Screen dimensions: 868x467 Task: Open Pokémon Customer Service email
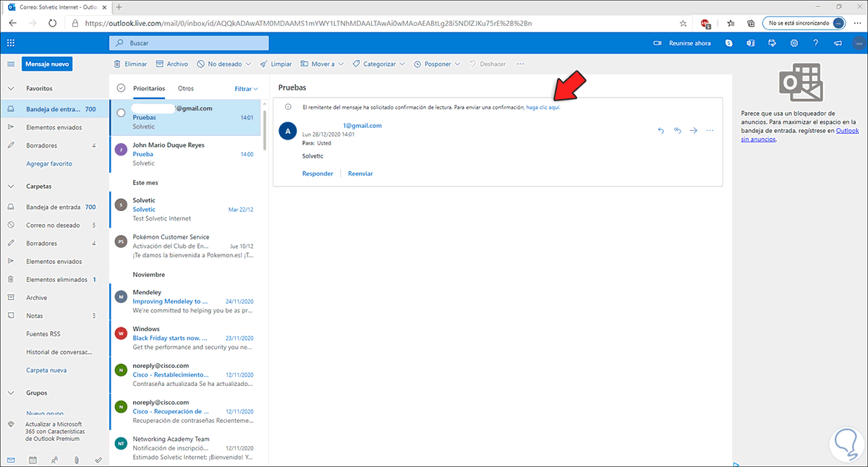tap(186, 246)
